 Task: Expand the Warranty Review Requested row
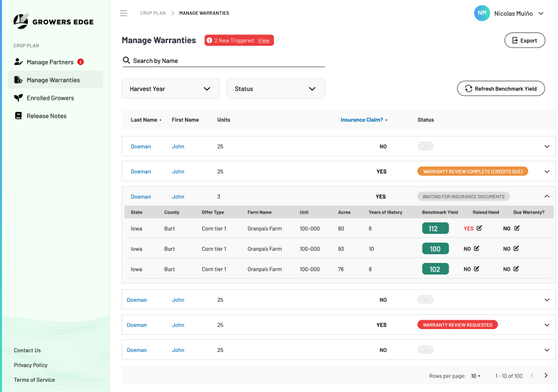click(547, 325)
